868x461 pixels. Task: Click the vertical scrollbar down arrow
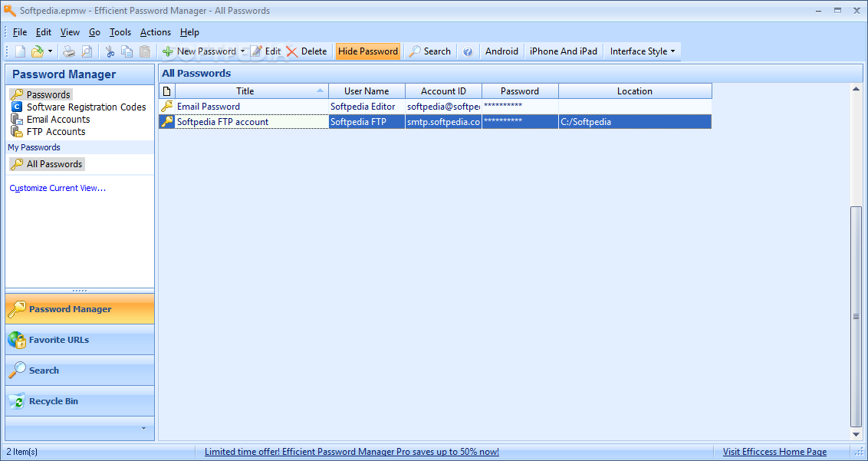tap(856, 434)
